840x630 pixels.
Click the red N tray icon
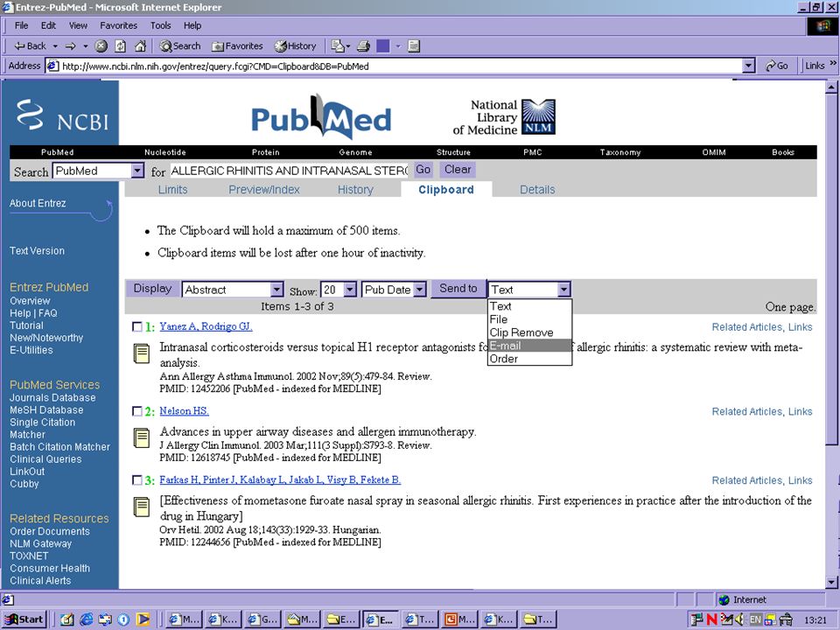[x=712, y=619]
